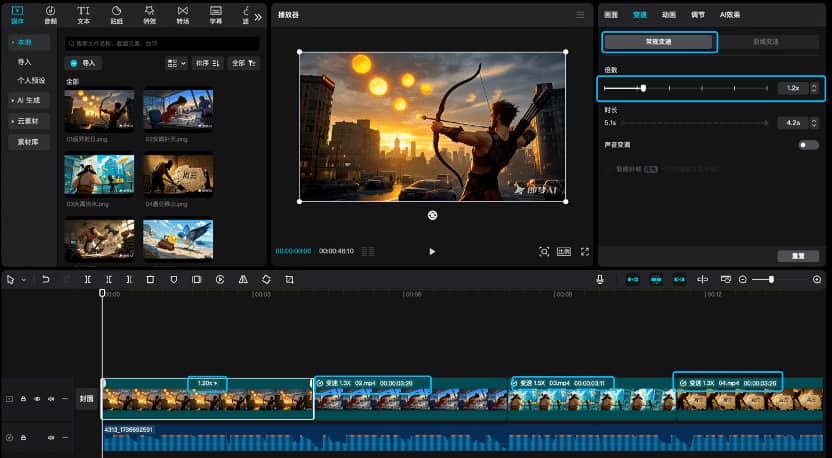Viewport: 832px width, 458px height.
Task: Switch to the 变速 speed tab
Action: (640, 15)
